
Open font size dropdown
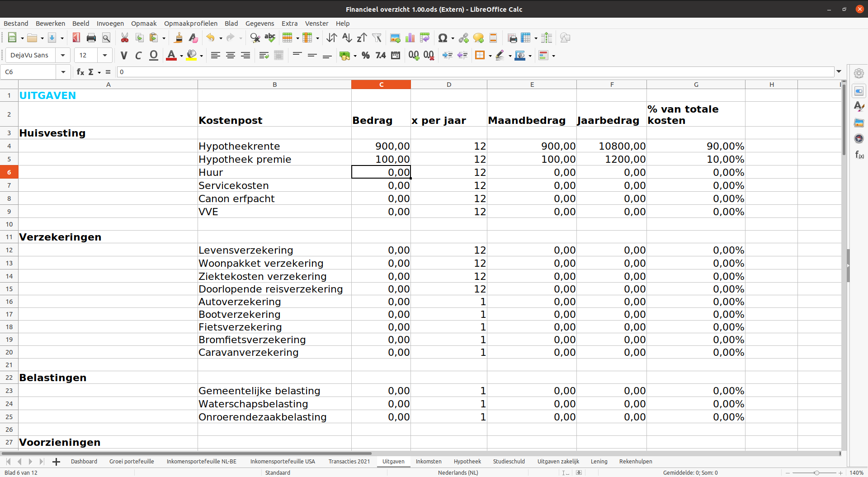click(x=105, y=55)
